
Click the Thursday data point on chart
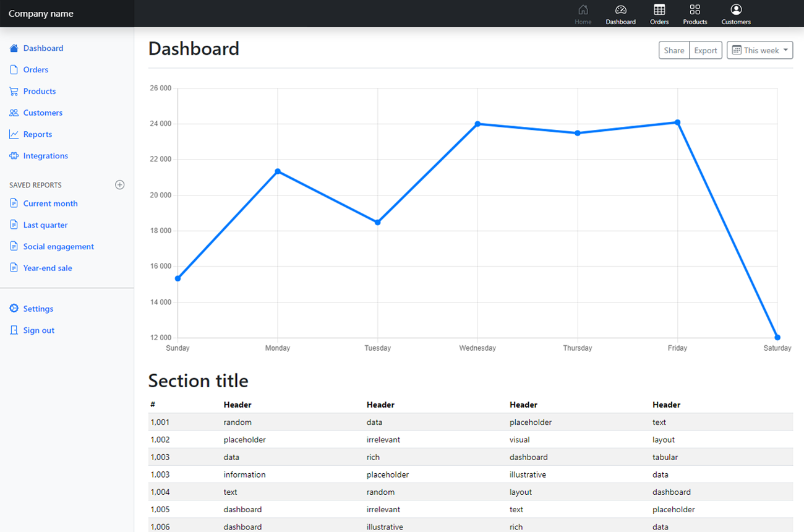click(578, 133)
